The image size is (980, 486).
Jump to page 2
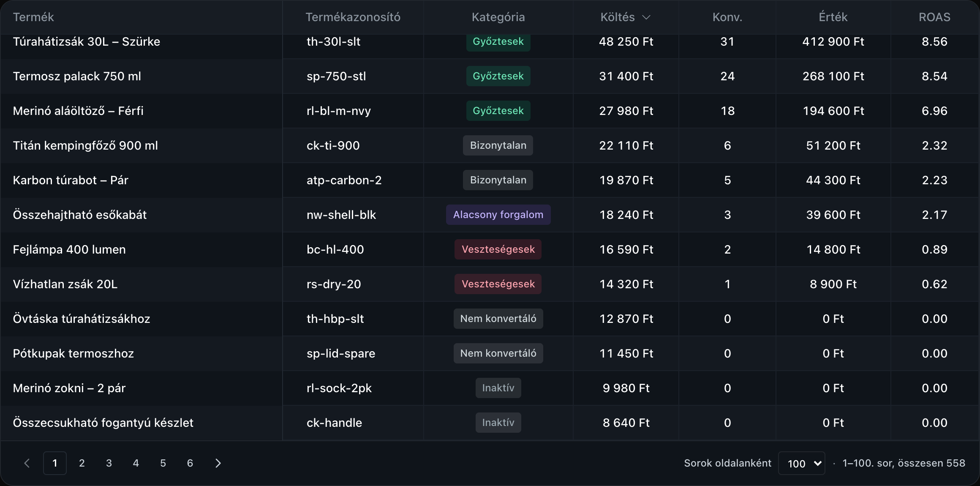click(x=82, y=463)
